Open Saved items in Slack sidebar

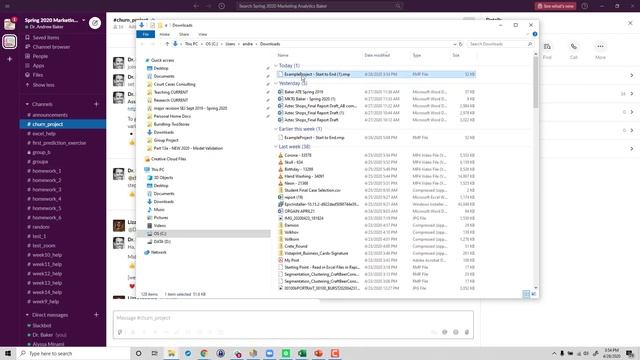pyautogui.click(x=45, y=38)
